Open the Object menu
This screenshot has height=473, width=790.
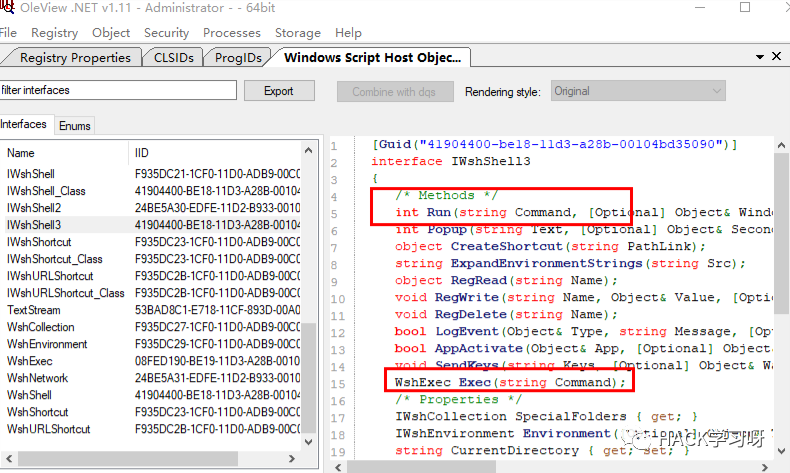click(111, 33)
